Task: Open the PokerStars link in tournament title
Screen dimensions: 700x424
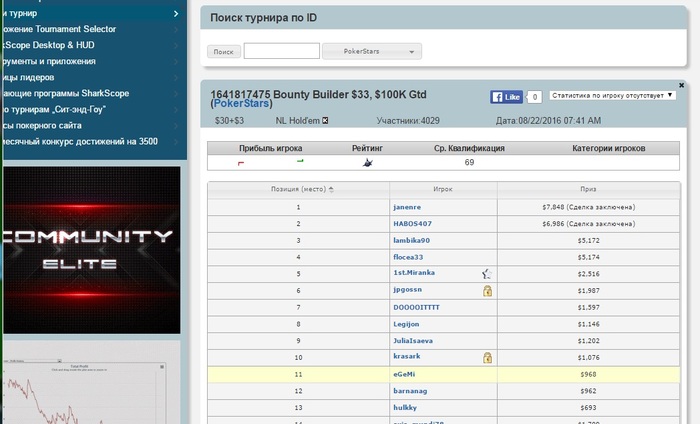Action: 241,104
